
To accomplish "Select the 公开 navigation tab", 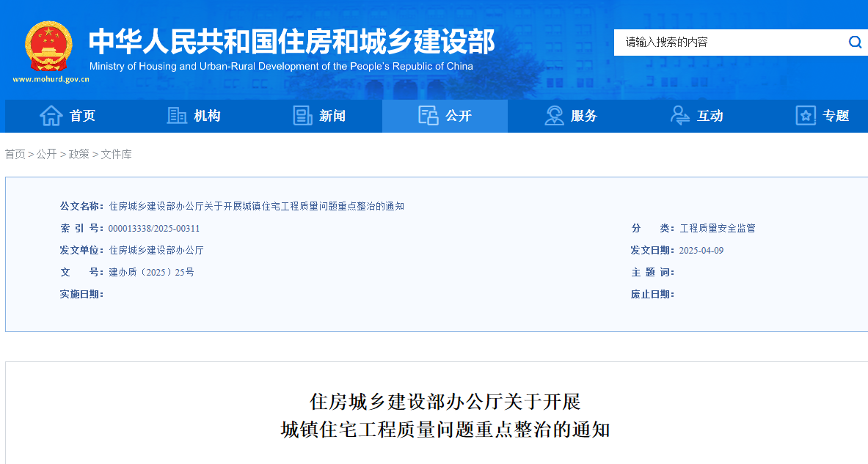I will 445,116.
